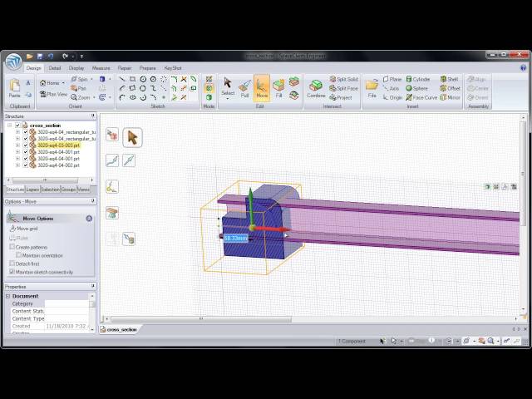Viewport: 532px width, 399px height.
Task: Toggle Maintain sketch connectivity checkbox
Action: pos(12,272)
